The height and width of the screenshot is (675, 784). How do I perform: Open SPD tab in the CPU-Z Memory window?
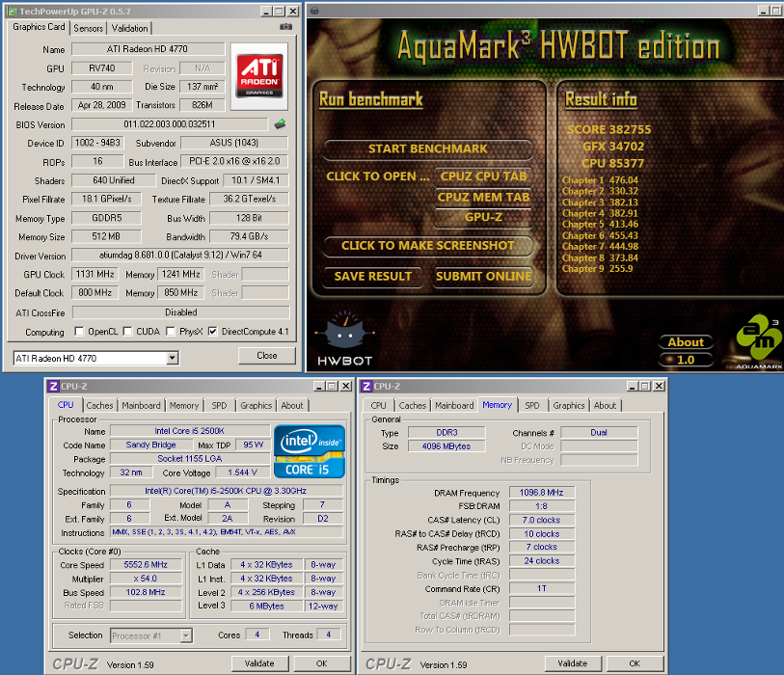tap(532, 406)
